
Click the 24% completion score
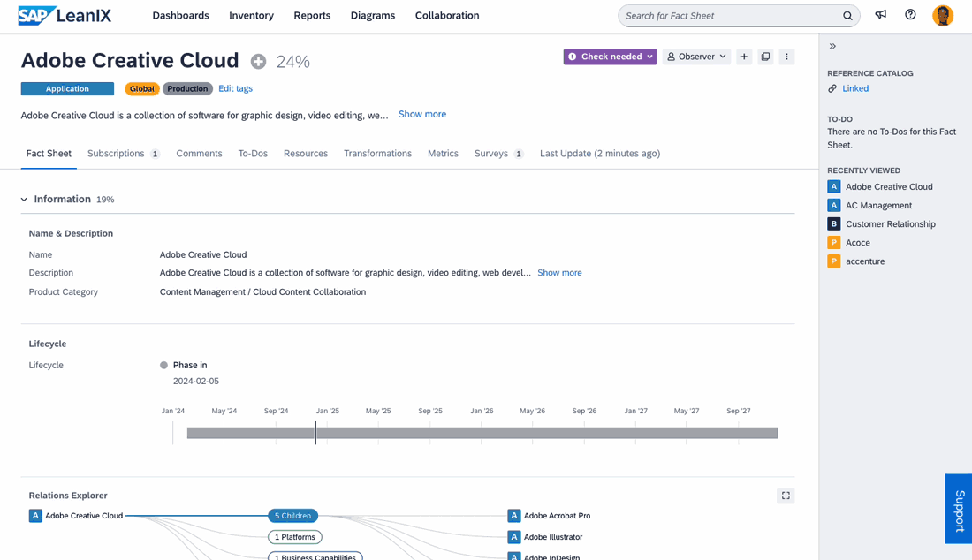[x=293, y=62]
